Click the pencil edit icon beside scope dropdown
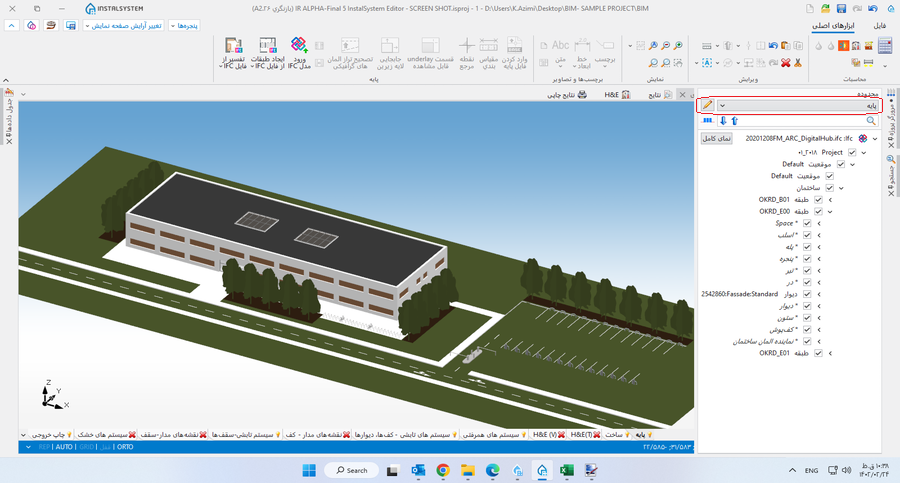Screen dimensions: 900x483 707,105
